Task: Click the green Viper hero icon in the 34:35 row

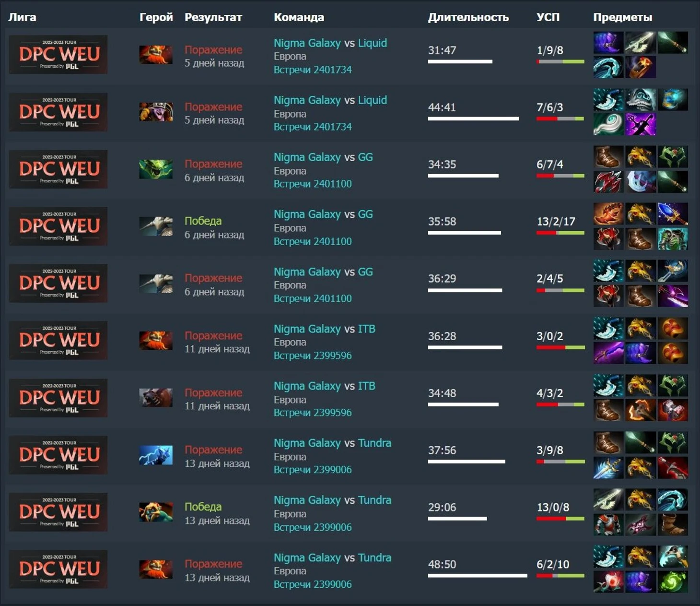Action: [x=156, y=169]
